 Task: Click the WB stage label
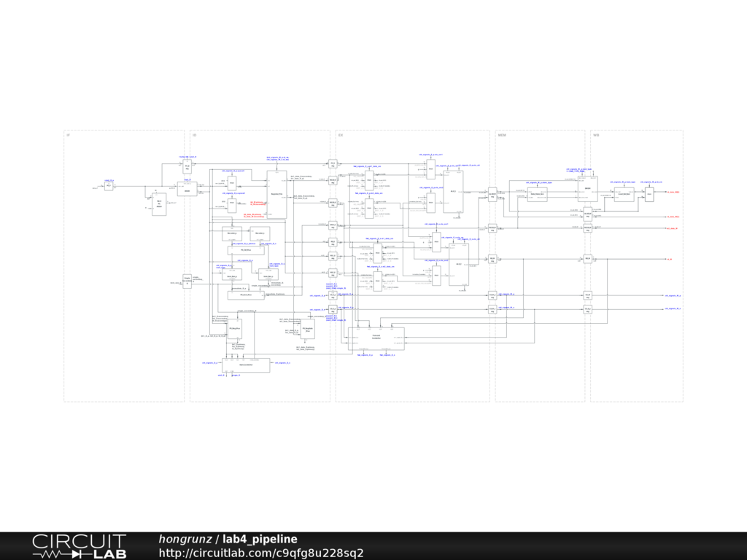(x=596, y=136)
